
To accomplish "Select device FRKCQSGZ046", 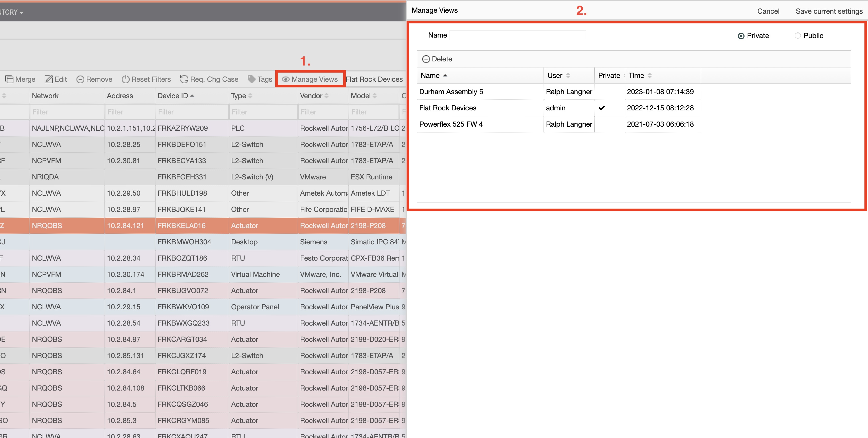I will pos(183,404).
